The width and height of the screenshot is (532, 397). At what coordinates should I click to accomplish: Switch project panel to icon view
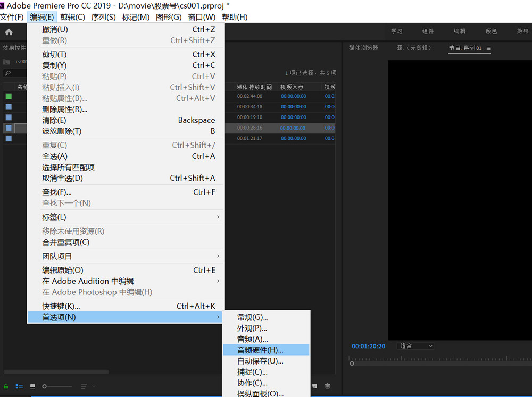tap(32, 386)
